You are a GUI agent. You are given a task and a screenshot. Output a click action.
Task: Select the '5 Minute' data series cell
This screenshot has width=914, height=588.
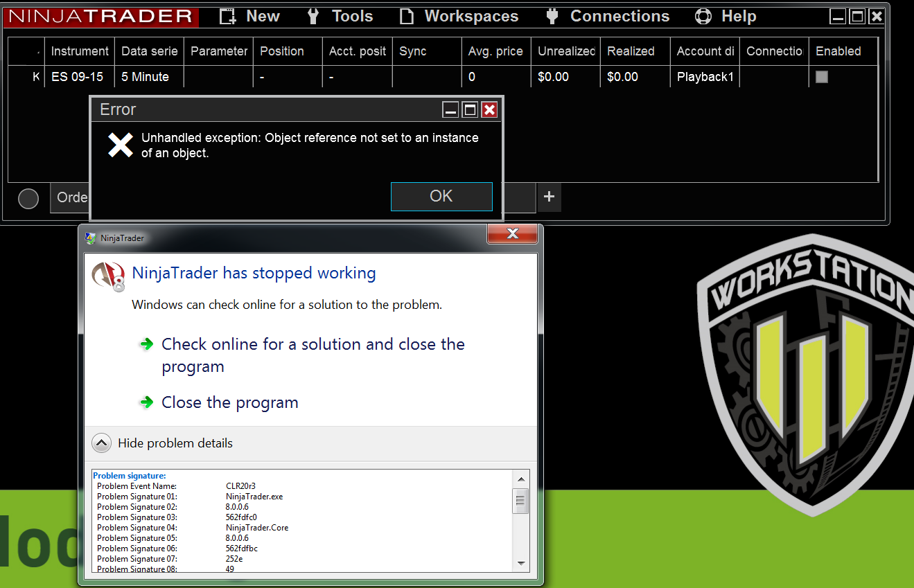point(149,77)
